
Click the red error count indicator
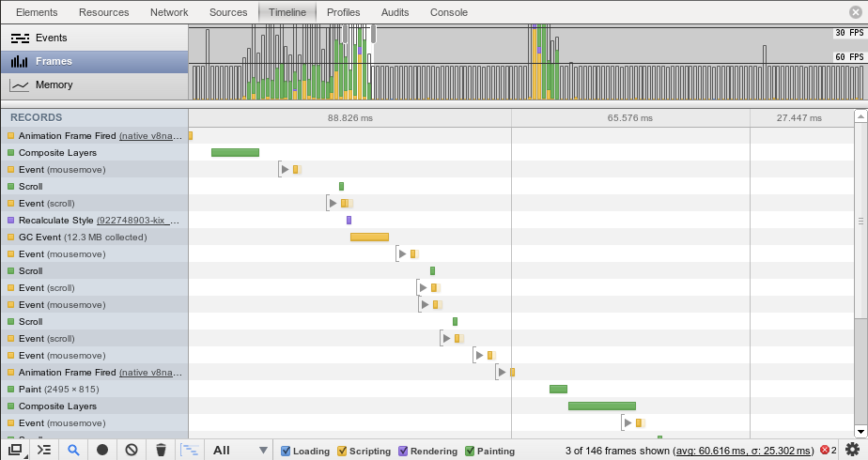829,450
